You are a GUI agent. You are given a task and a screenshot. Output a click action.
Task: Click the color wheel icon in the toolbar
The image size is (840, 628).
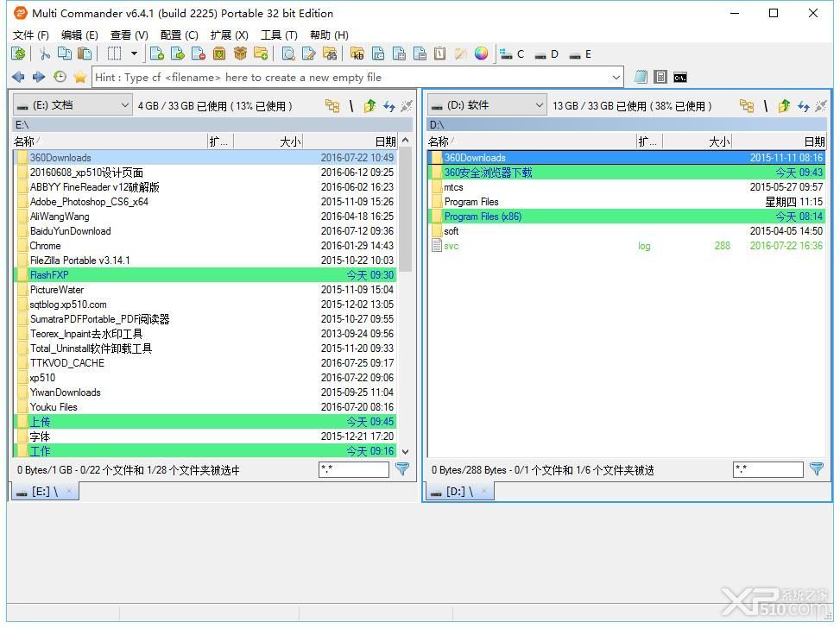[x=481, y=53]
